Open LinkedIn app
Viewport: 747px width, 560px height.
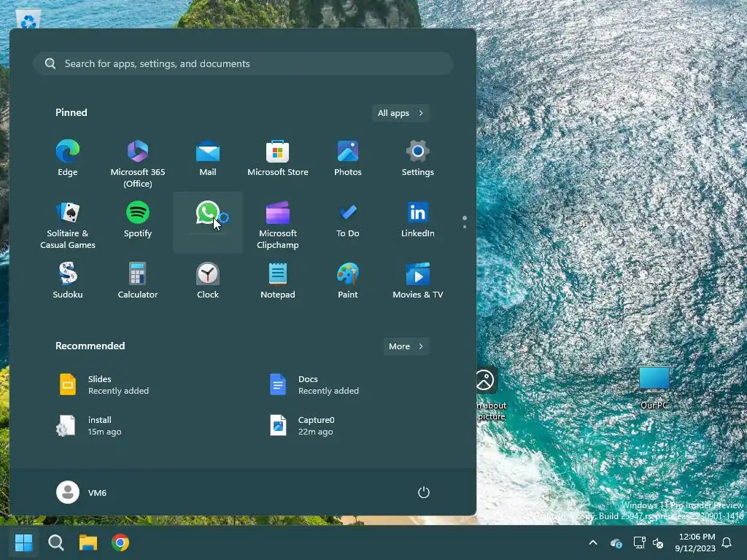pyautogui.click(x=418, y=220)
